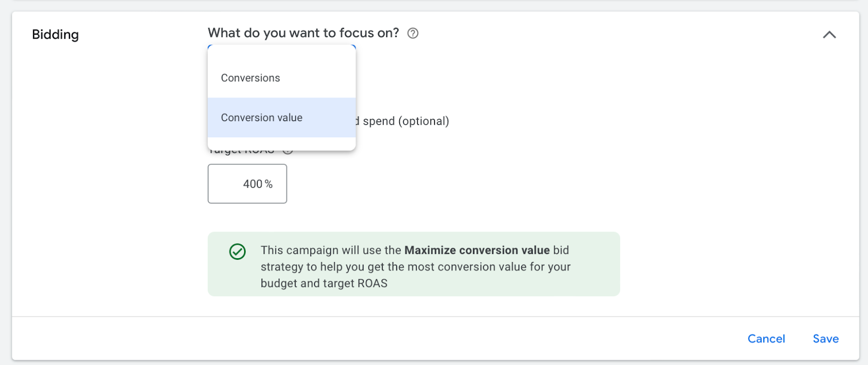Viewport: 868px width, 365px height.
Task: Click "This campaign will use the" notice text
Action: point(330,251)
